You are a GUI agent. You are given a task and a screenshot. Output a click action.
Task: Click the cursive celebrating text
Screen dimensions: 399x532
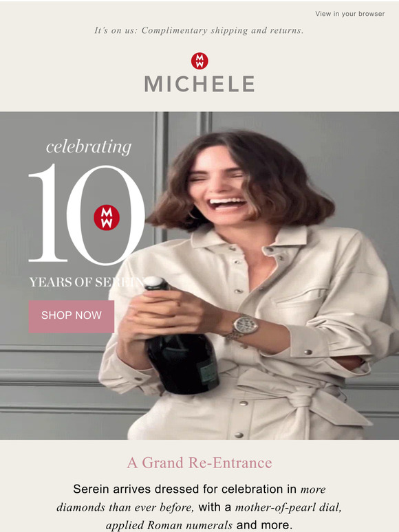click(x=89, y=147)
